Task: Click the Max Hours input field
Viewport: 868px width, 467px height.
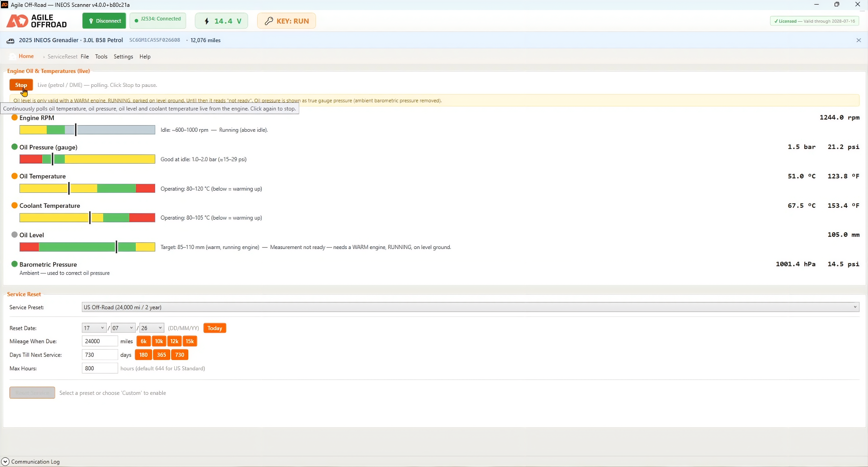Action: (x=100, y=368)
